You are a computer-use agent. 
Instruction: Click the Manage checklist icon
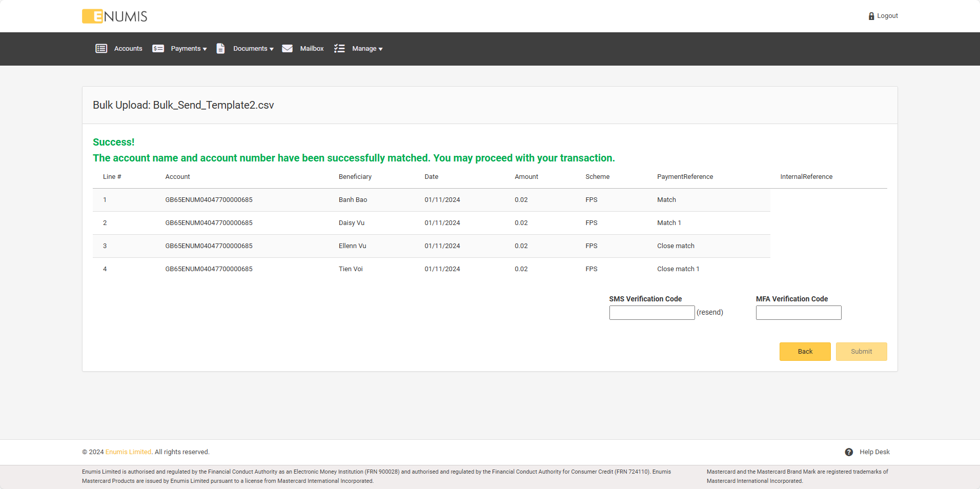[x=339, y=49]
